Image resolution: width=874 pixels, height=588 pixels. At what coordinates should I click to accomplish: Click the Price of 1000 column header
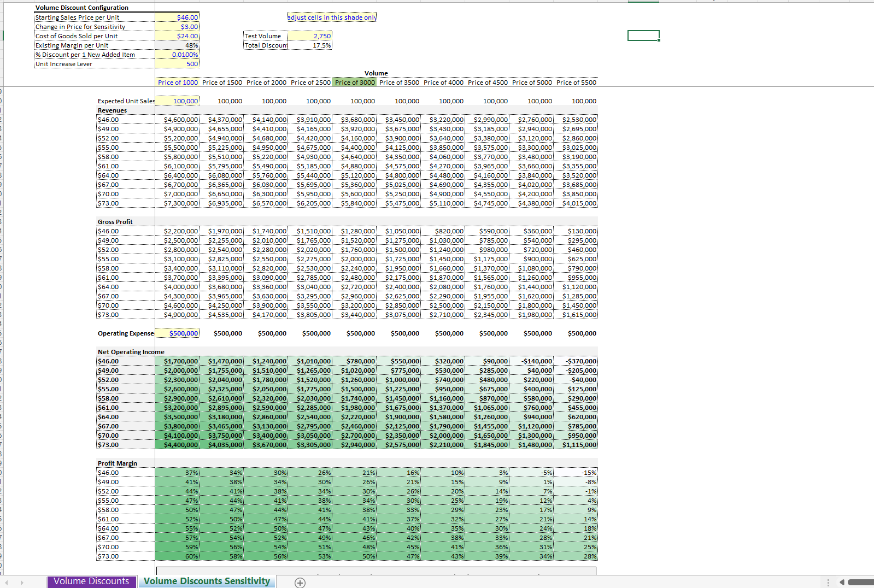click(178, 83)
